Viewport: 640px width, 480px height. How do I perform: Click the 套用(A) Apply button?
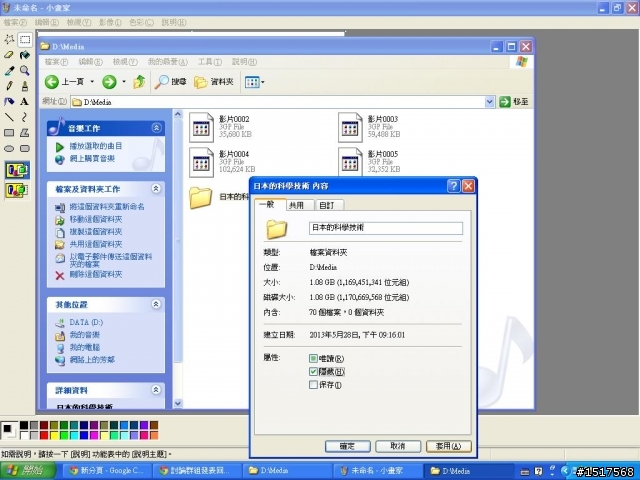tap(448, 446)
